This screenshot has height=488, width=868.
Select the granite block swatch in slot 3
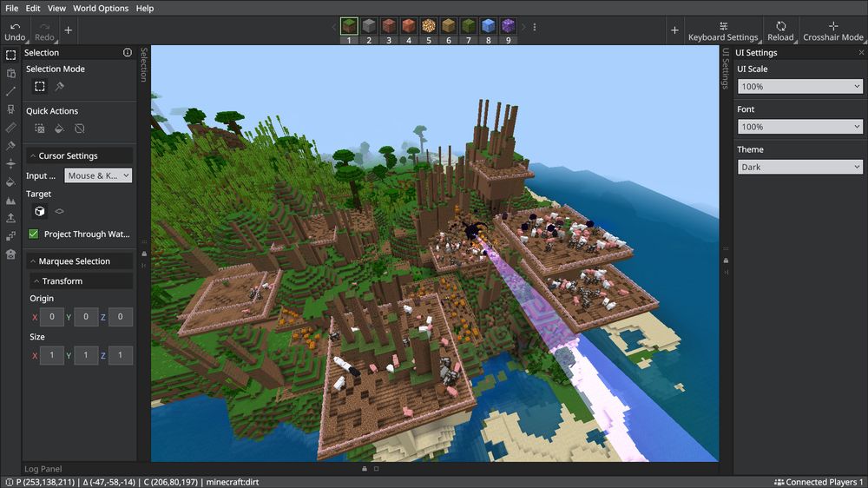pos(389,26)
